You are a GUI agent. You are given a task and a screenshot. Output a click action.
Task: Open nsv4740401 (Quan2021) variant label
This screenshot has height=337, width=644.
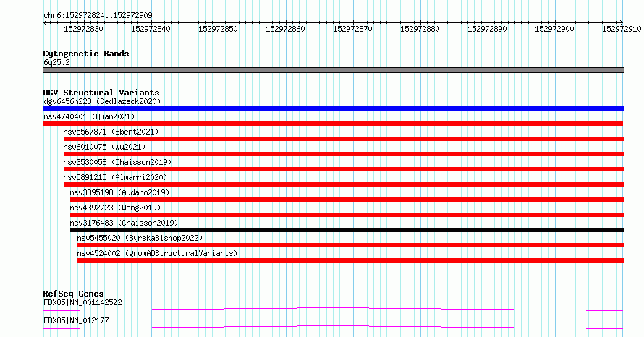[89, 116]
